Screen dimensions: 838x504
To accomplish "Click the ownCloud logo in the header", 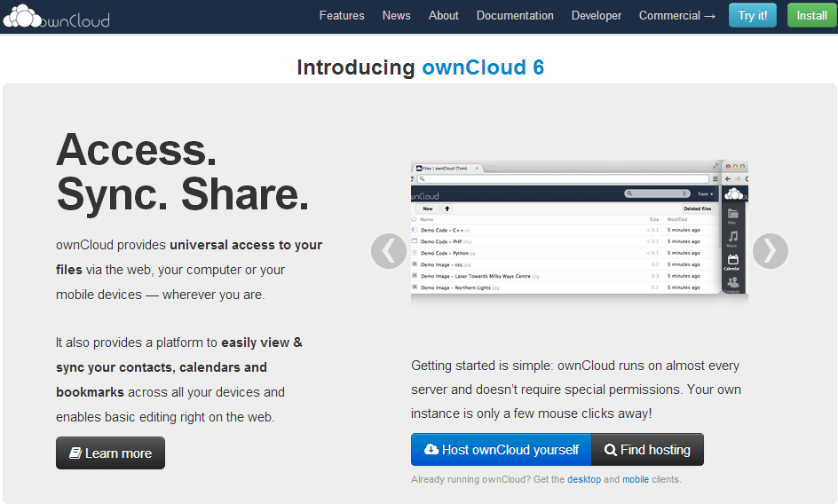I will tap(56, 16).
